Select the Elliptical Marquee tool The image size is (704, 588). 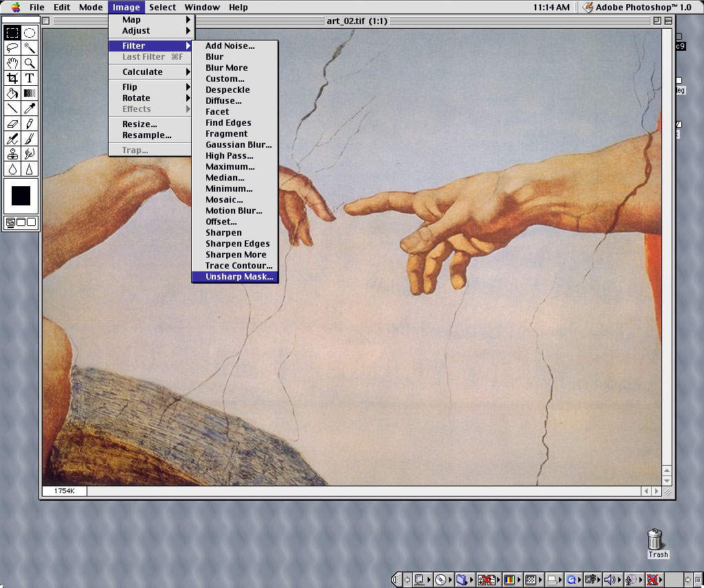pos(30,33)
